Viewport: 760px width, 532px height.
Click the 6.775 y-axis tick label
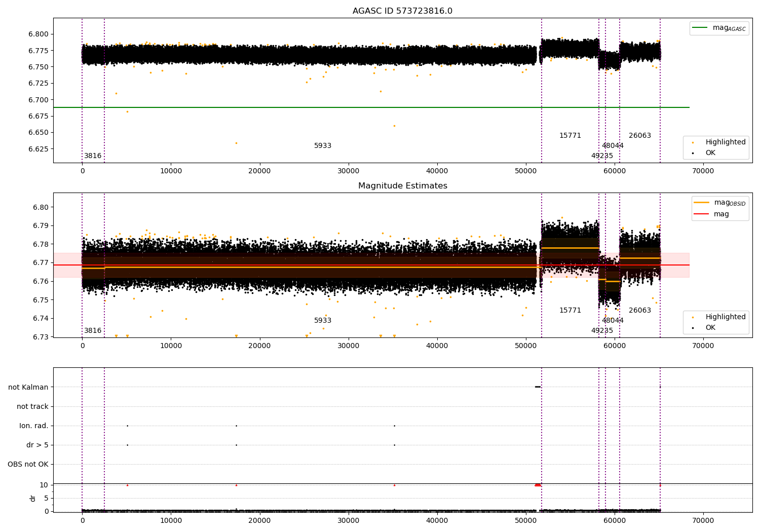point(39,51)
